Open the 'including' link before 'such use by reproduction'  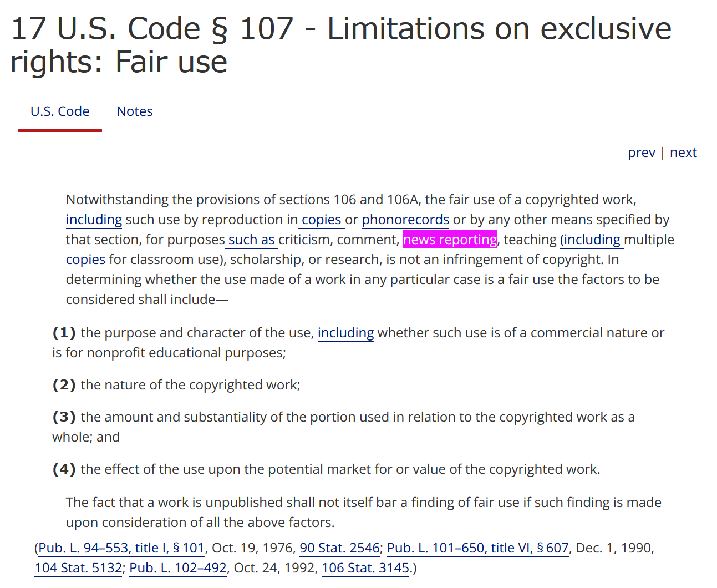click(94, 220)
